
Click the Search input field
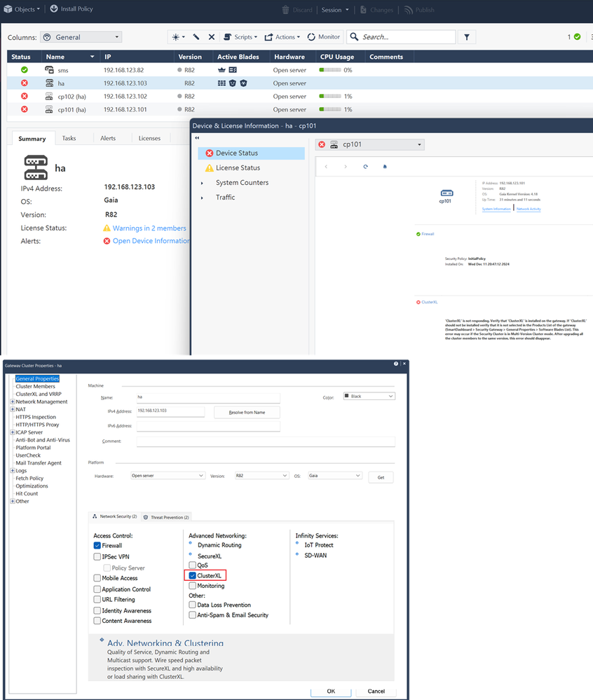pos(407,37)
